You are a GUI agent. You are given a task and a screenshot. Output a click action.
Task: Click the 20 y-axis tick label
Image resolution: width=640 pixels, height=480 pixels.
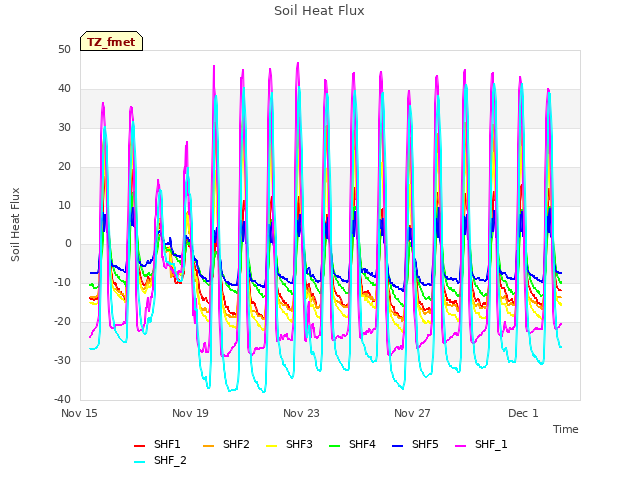point(64,167)
